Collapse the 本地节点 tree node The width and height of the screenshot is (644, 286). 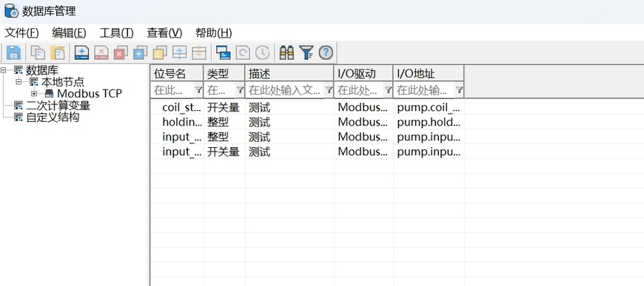click(19, 82)
